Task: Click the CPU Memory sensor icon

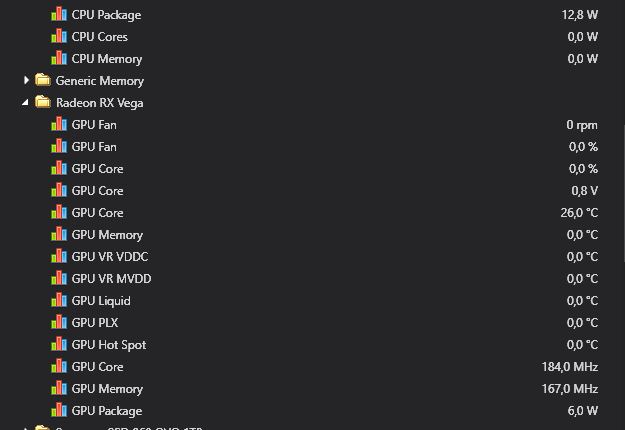Action: pos(59,59)
